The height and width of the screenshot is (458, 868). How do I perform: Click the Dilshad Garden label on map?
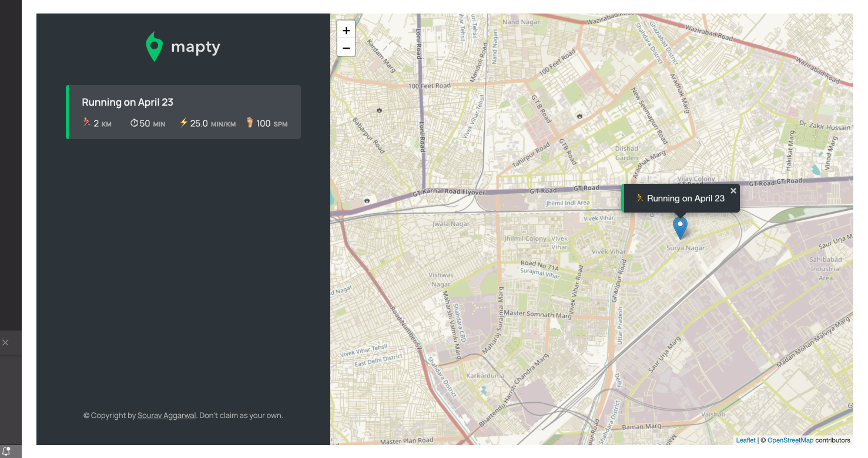[x=626, y=153]
